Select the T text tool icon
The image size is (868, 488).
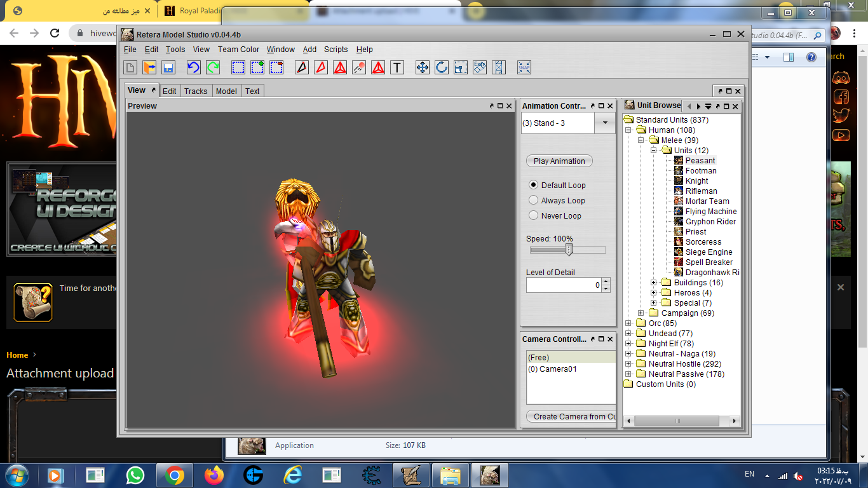397,67
